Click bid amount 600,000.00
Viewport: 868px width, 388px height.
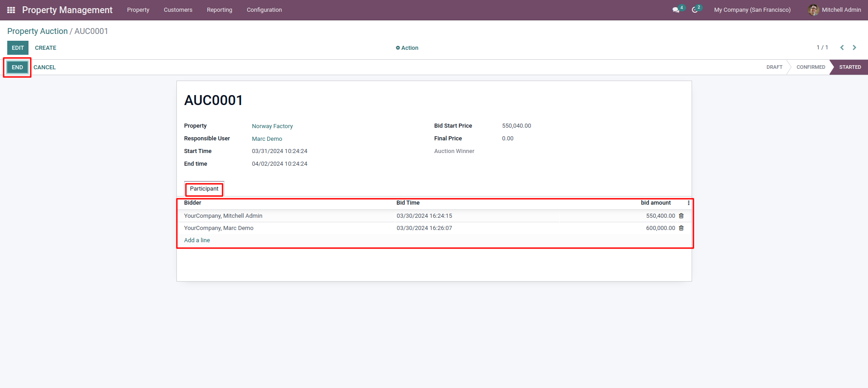pos(660,228)
